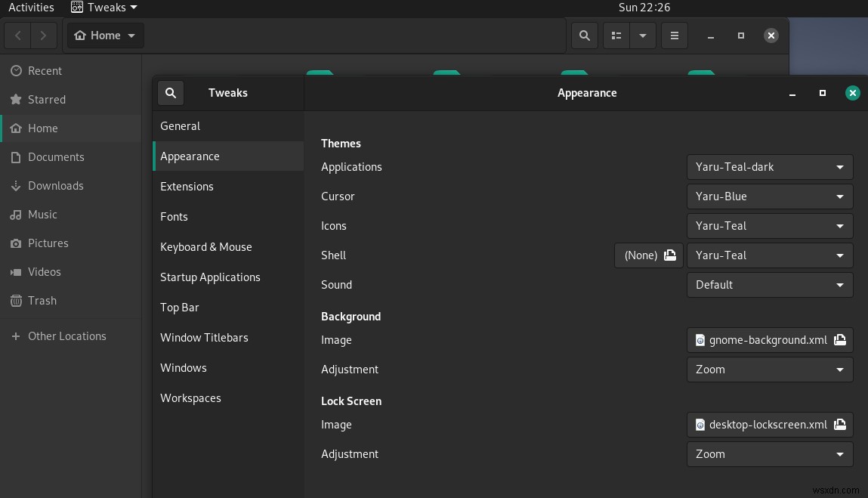Open the Shell theme file chooser icon
Image resolution: width=868 pixels, height=498 pixels.
tap(669, 255)
